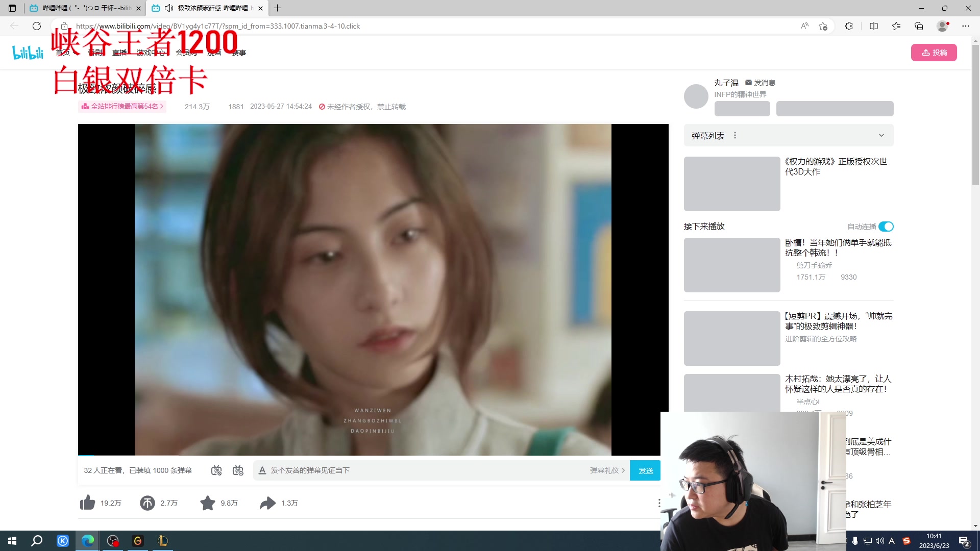Toggle the 自动连播 autoplay switch

886,227
